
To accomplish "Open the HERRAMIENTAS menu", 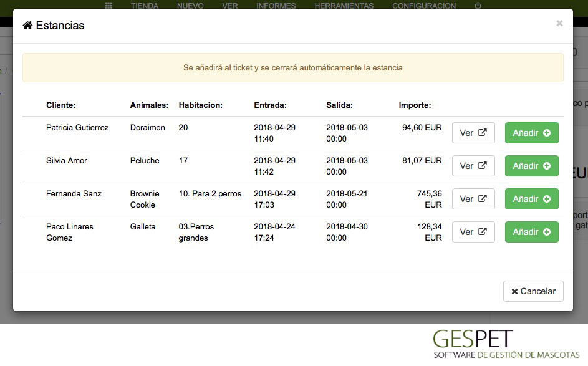I will (344, 5).
